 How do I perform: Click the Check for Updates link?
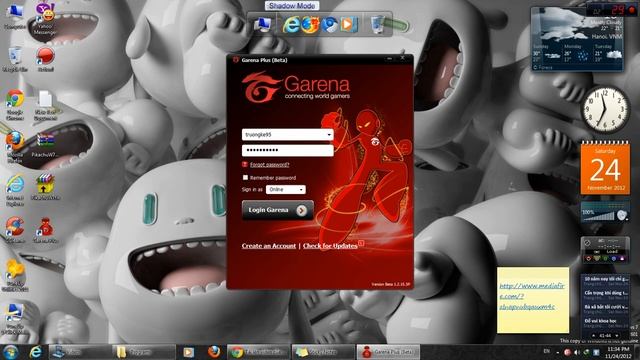click(330, 246)
